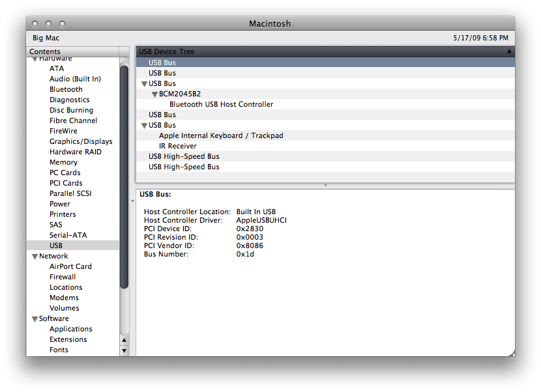Select Extensions under Software
The image size is (541, 392).
[x=68, y=339]
